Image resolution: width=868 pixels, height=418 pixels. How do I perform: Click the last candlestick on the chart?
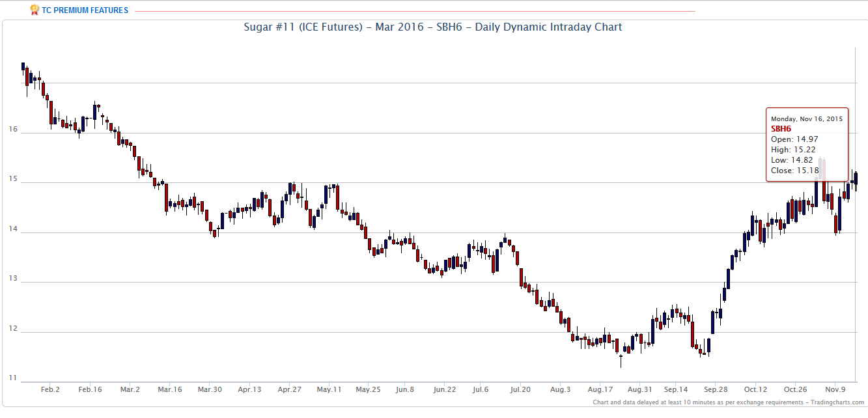click(856, 178)
